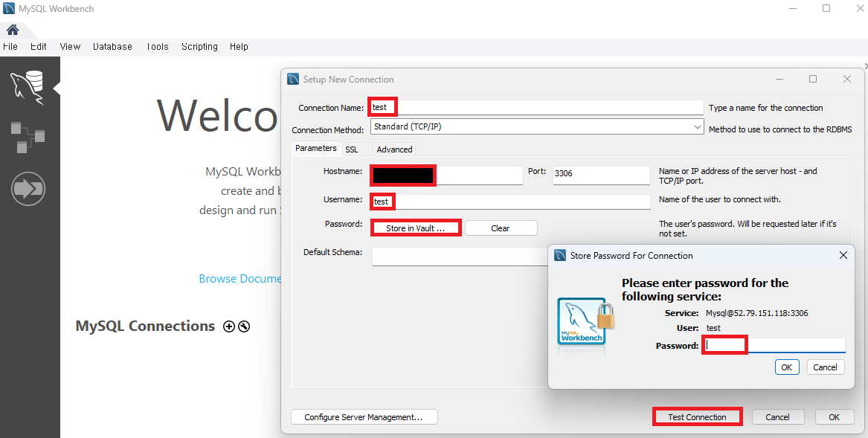The width and height of the screenshot is (868, 438).
Task: Click Configure Server Management button
Action: [x=364, y=417]
